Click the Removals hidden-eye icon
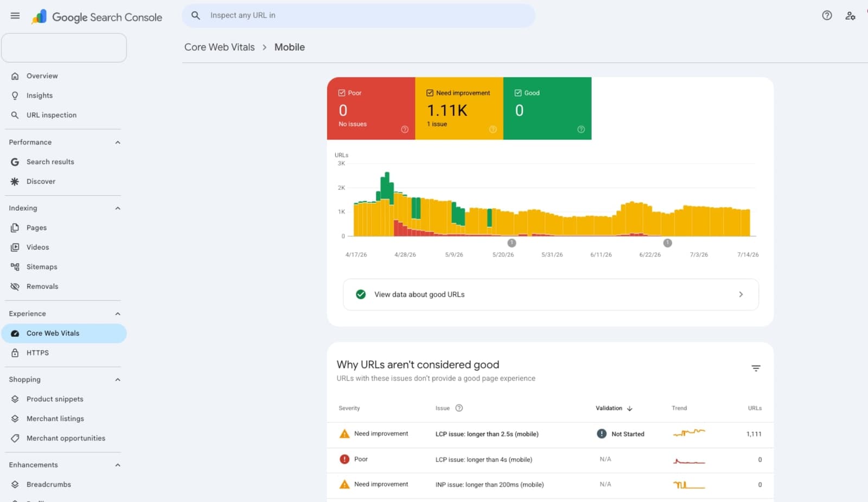The height and width of the screenshot is (502, 868). 15,286
